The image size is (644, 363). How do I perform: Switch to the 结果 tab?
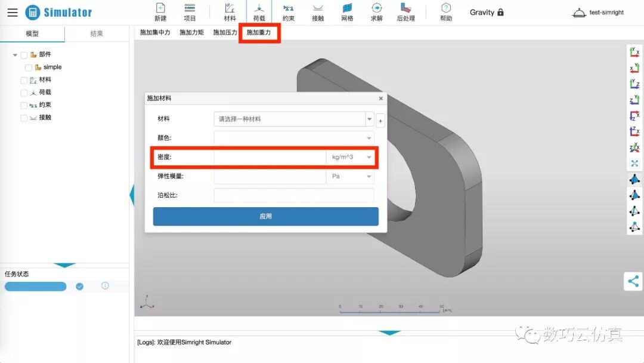click(x=96, y=34)
